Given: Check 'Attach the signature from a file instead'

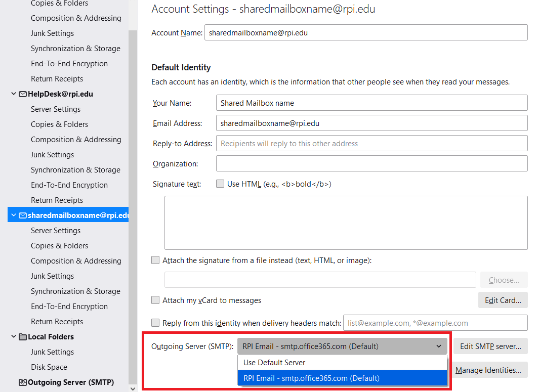Looking at the screenshot, I should [x=155, y=260].
